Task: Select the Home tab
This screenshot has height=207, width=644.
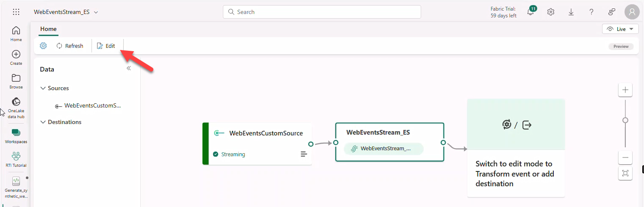Action: [48, 29]
